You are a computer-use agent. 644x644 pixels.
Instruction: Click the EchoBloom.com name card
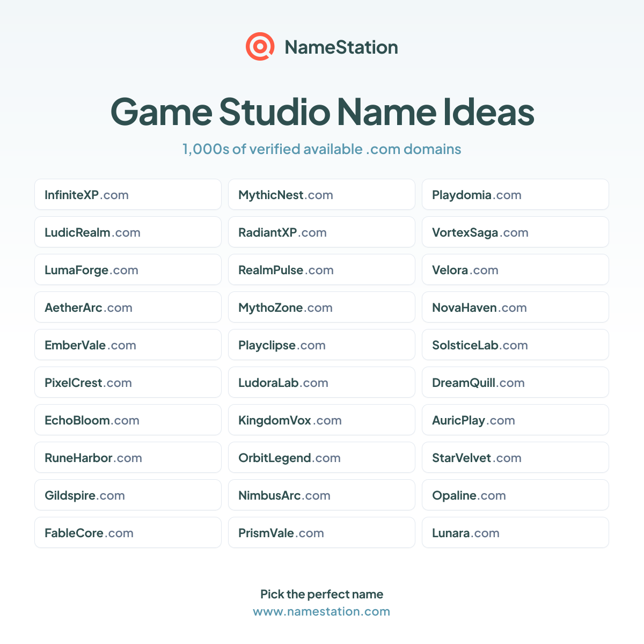pyautogui.click(x=128, y=420)
